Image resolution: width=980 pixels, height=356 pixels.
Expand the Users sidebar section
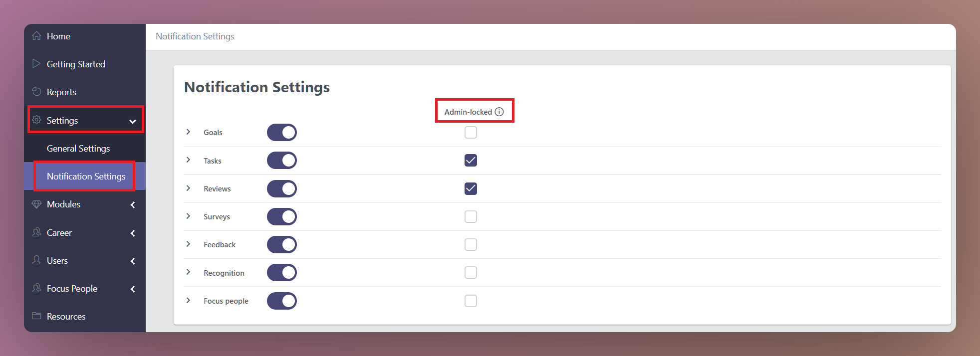[133, 261]
